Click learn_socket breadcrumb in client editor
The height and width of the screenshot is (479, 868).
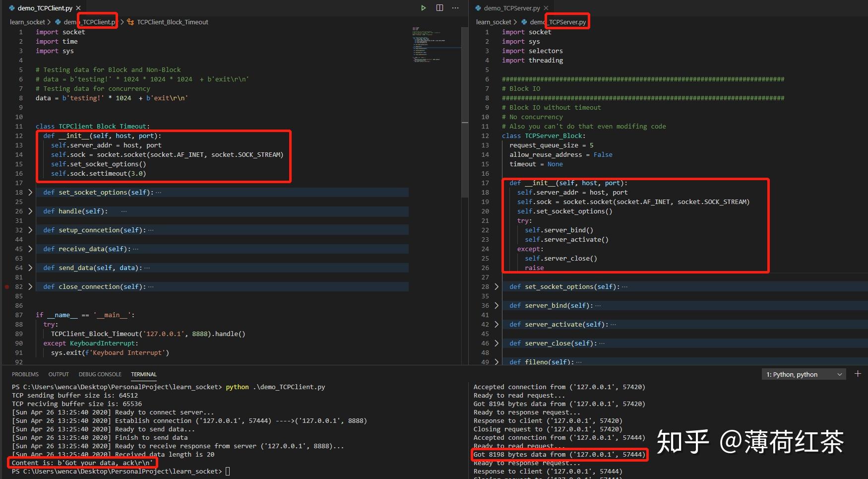click(27, 22)
